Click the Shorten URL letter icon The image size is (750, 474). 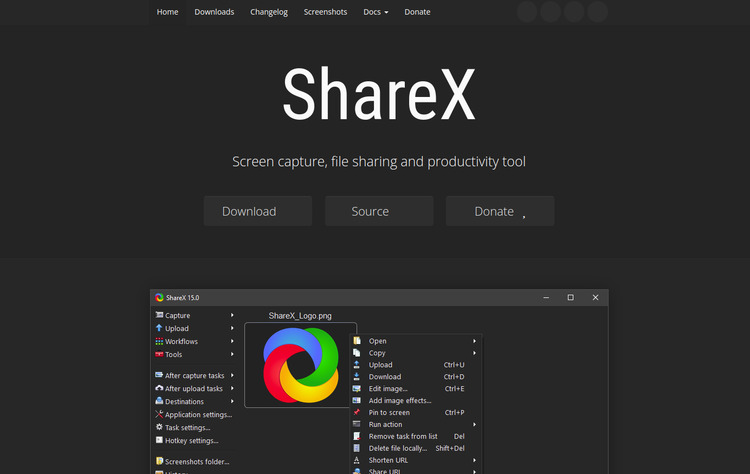(357, 460)
